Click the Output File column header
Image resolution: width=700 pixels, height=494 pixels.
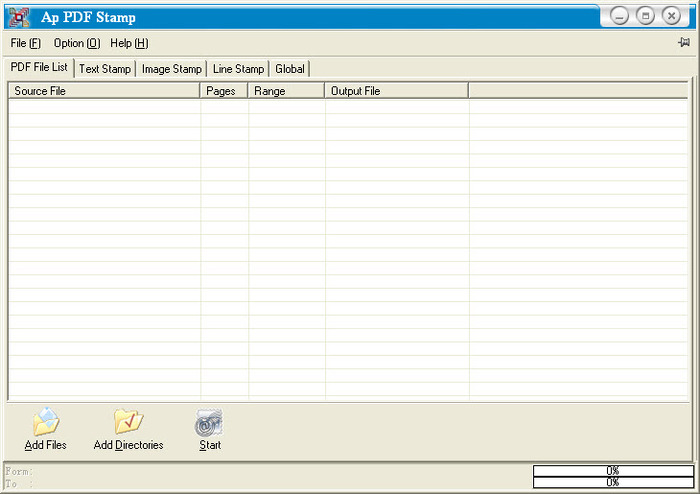click(x=396, y=91)
